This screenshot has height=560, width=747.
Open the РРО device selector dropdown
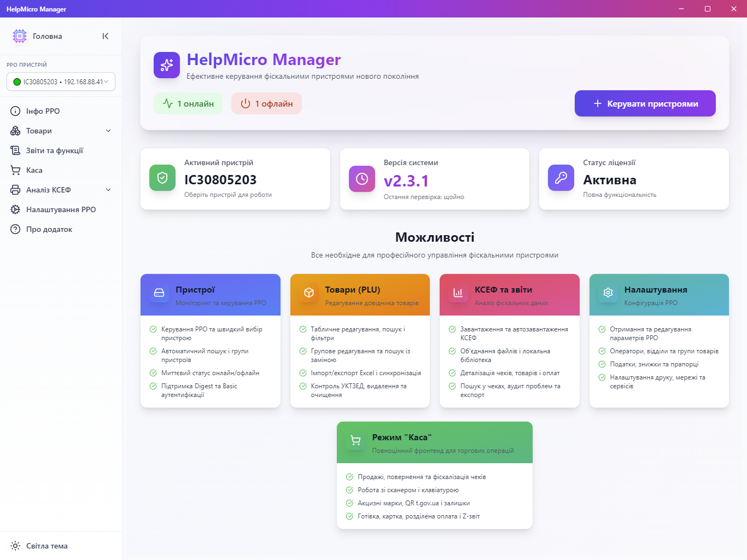click(61, 81)
